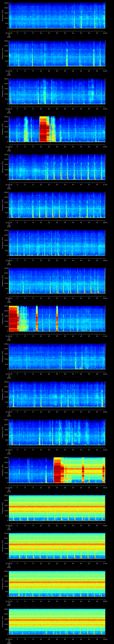Click the 22:34:00 start time label
The width and height of the screenshot is (114, 644).
point(9,487)
